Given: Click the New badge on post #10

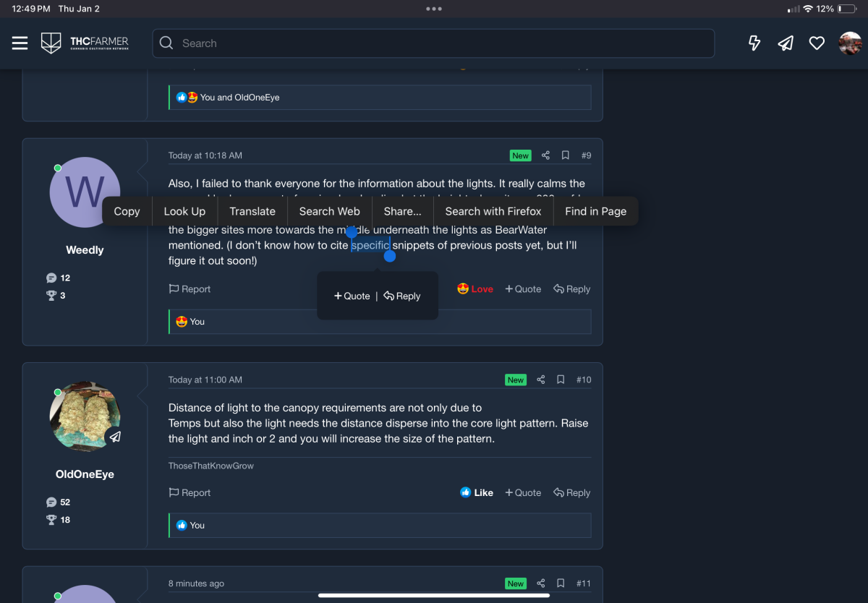Looking at the screenshot, I should tap(516, 380).
